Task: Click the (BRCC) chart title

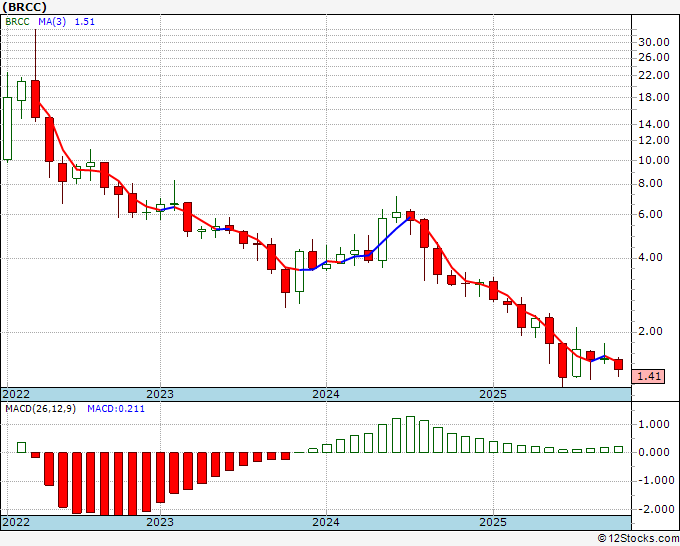Action: pos(24,7)
